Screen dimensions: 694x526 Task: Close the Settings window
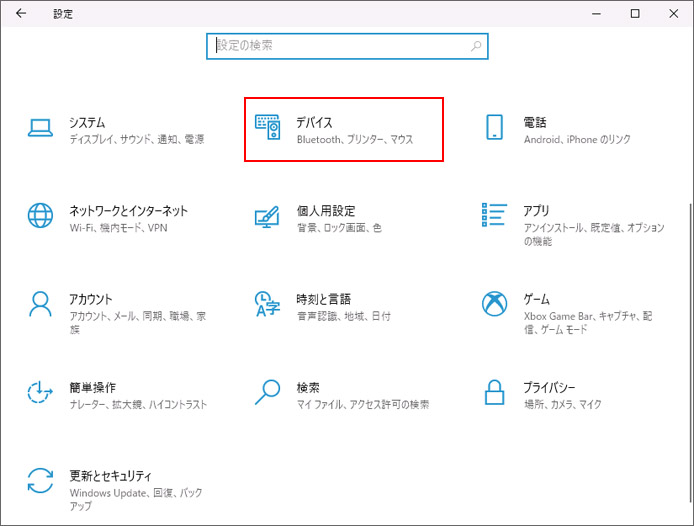pos(674,14)
